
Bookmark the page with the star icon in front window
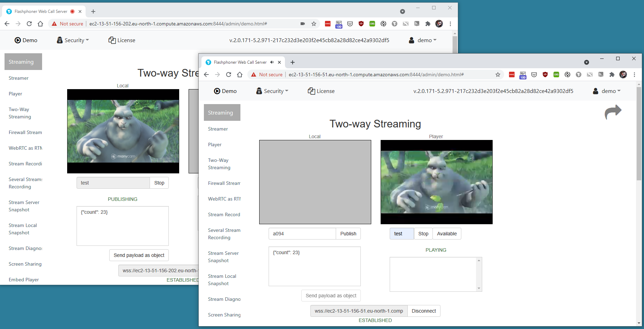(x=498, y=75)
